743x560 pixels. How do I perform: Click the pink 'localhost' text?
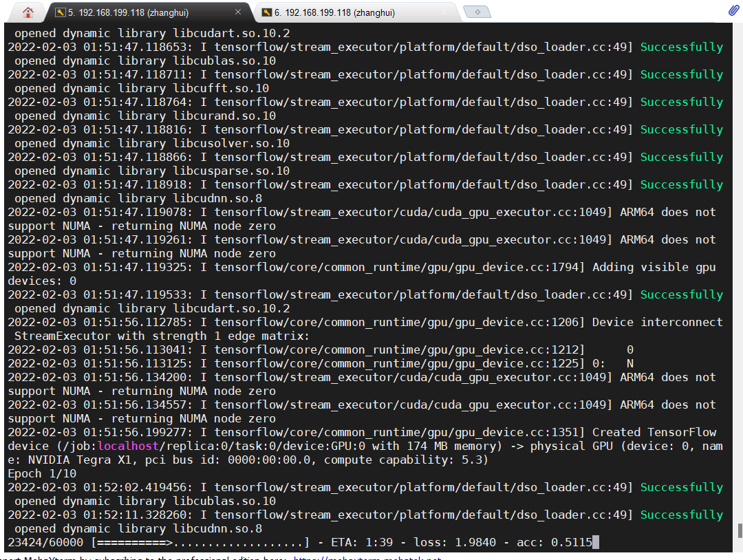click(128, 446)
